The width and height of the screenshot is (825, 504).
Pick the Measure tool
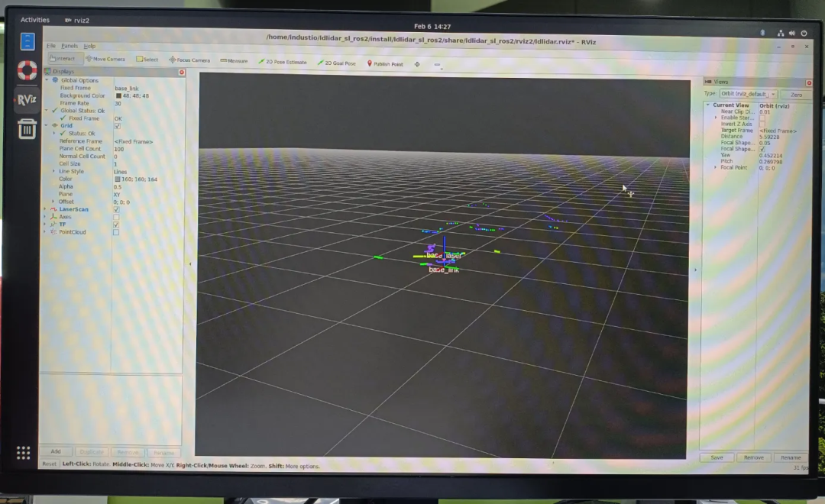pyautogui.click(x=235, y=61)
